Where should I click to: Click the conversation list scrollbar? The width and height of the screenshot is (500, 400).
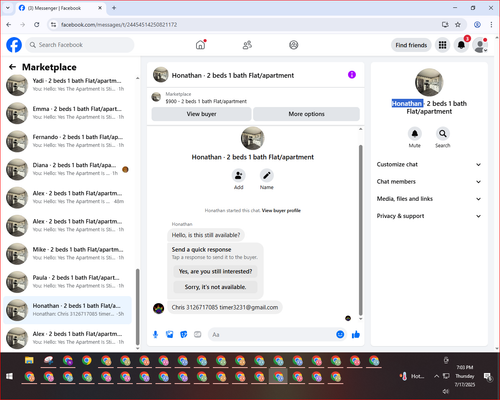click(x=138, y=307)
